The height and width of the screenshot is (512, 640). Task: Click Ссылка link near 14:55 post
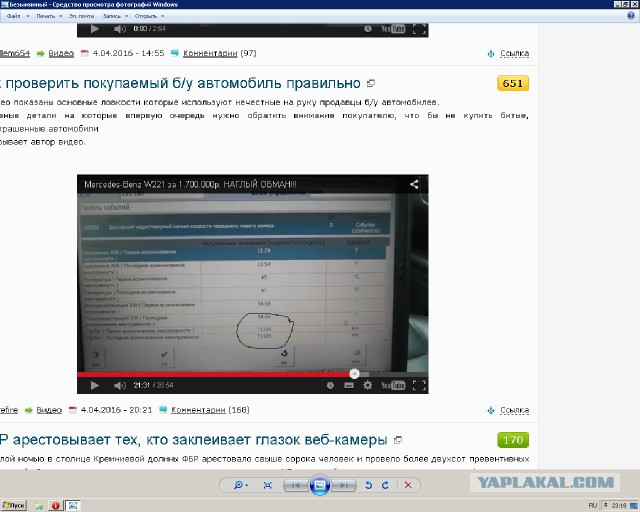click(514, 53)
